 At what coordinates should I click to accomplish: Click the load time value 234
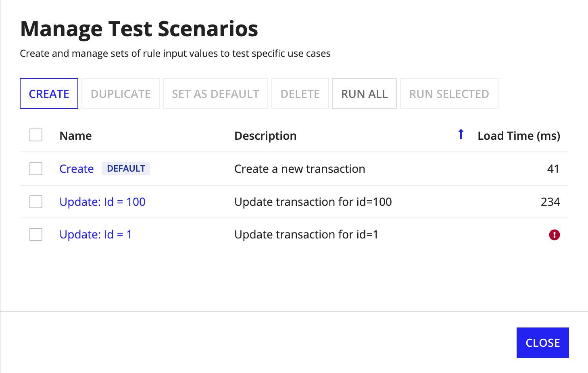click(x=550, y=202)
